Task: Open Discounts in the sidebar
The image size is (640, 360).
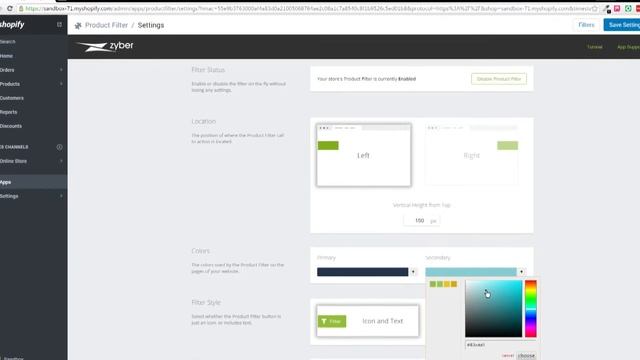Action: pyautogui.click(x=11, y=126)
